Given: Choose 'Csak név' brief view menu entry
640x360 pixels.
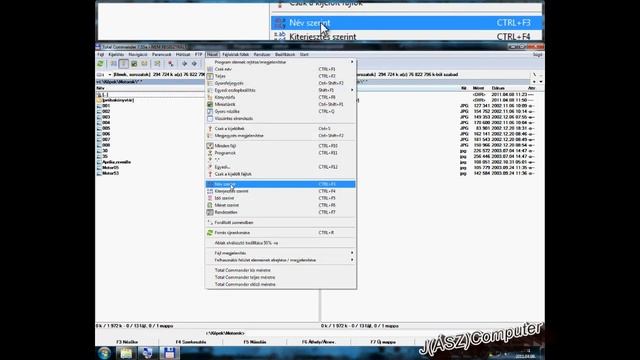Looking at the screenshot, I should 280,69.
